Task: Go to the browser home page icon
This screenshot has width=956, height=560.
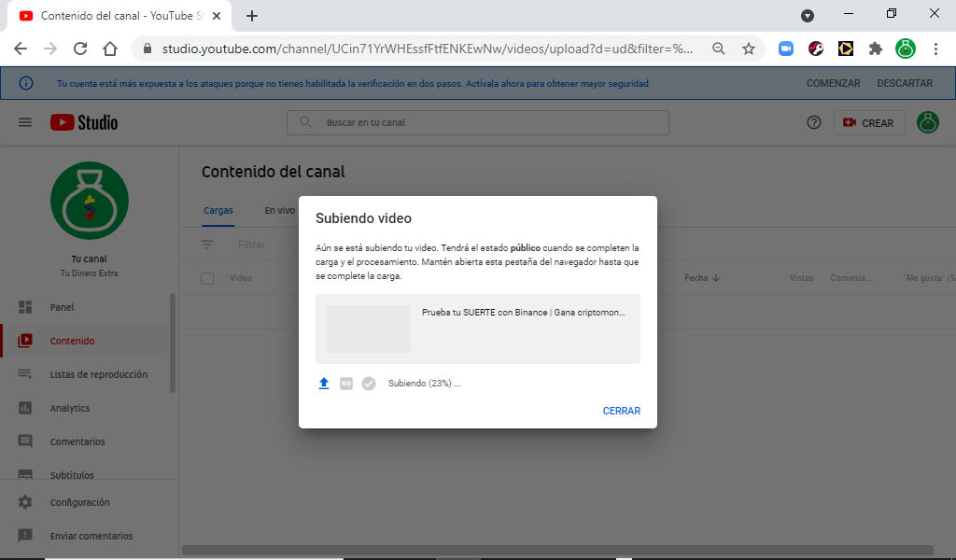Action: [110, 49]
